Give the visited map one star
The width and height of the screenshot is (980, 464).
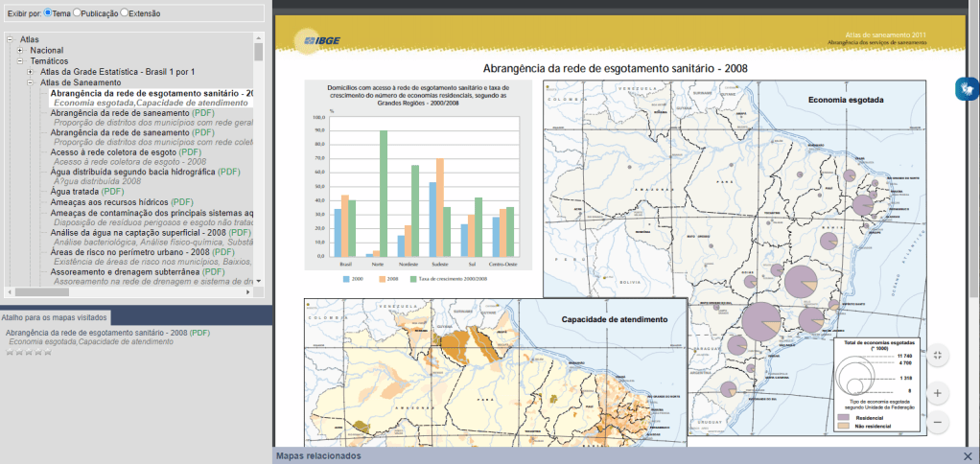(10, 352)
